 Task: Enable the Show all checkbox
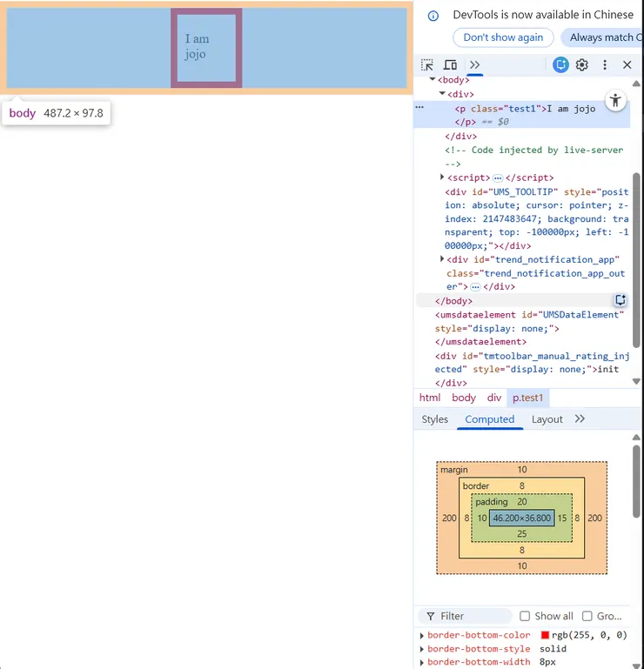(525, 616)
